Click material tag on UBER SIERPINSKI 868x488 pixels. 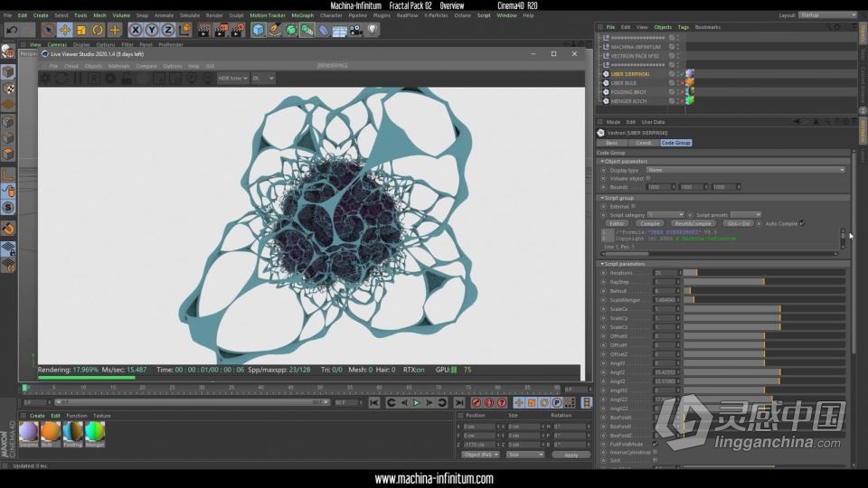coord(690,73)
